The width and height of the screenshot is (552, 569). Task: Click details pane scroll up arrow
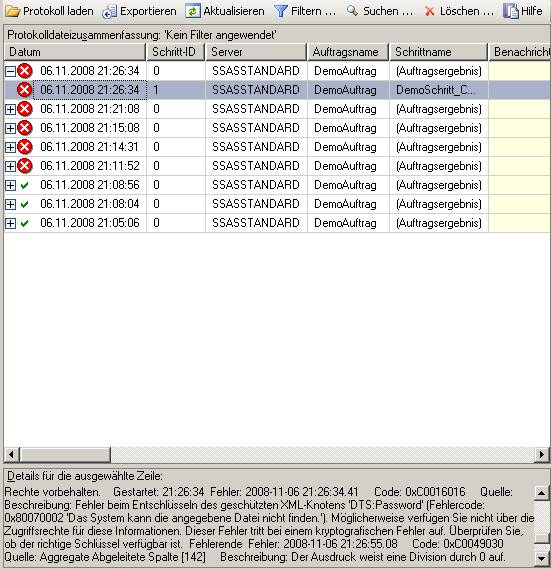click(541, 493)
